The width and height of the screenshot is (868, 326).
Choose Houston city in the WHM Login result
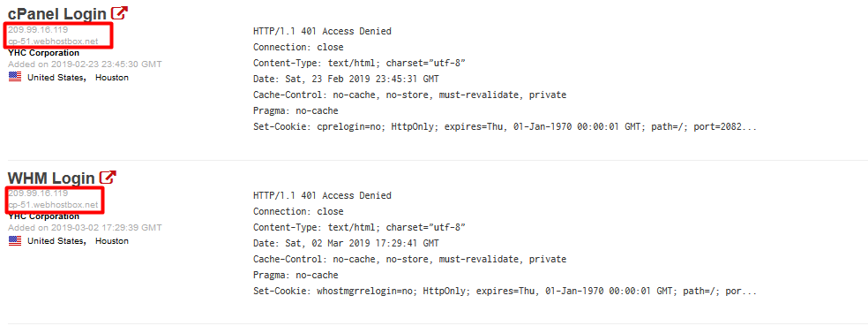[112, 241]
